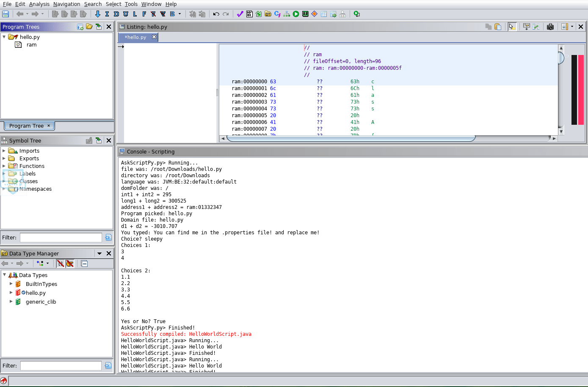Open the Data Type Manager menu arrow
Screen dimensions: 588x387
click(x=99, y=253)
